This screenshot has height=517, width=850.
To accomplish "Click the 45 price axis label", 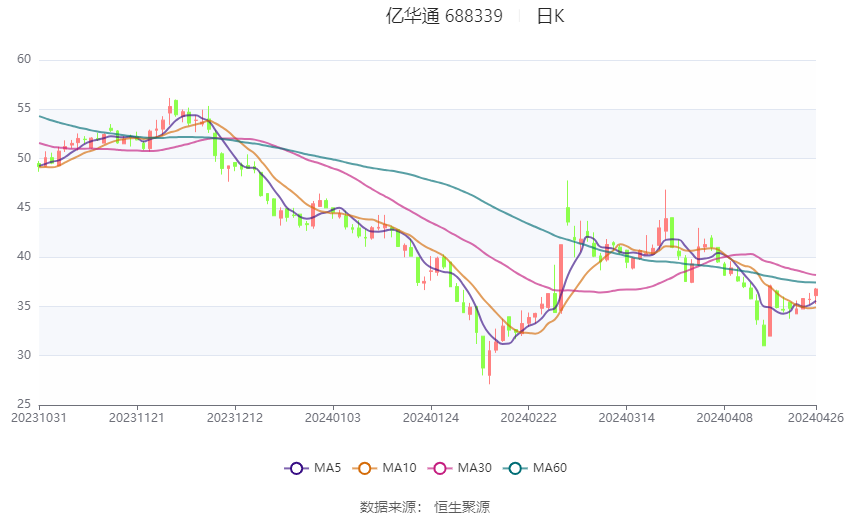I will tap(24, 207).
